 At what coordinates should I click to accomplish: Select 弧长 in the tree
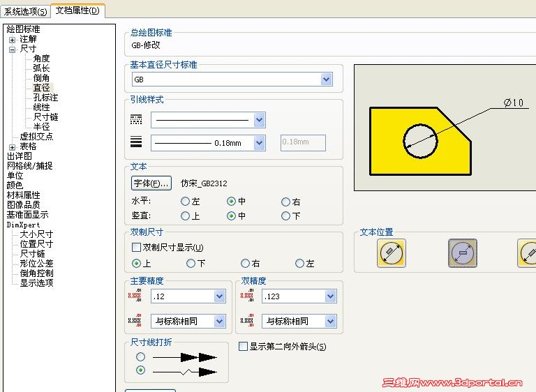(x=41, y=68)
